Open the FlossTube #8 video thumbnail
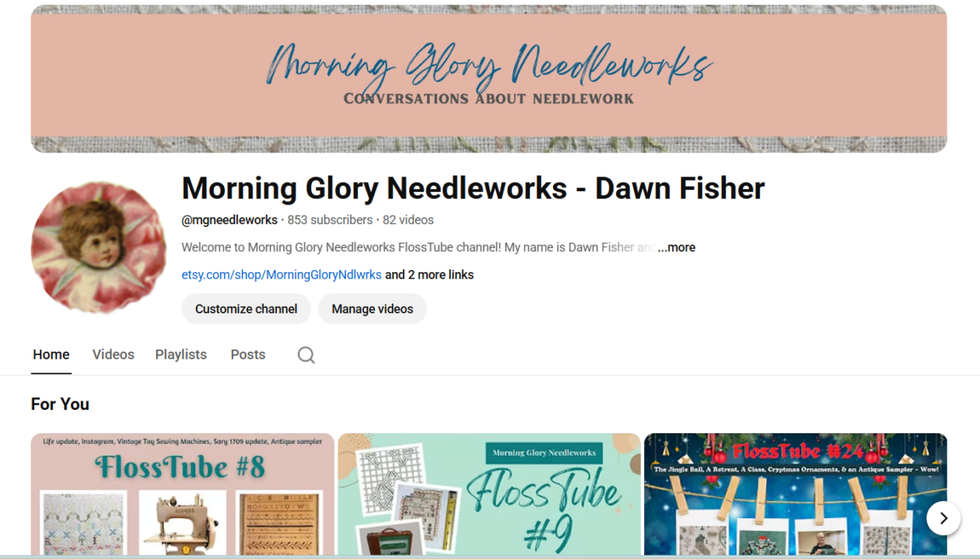This screenshot has width=980, height=560. tap(183, 495)
